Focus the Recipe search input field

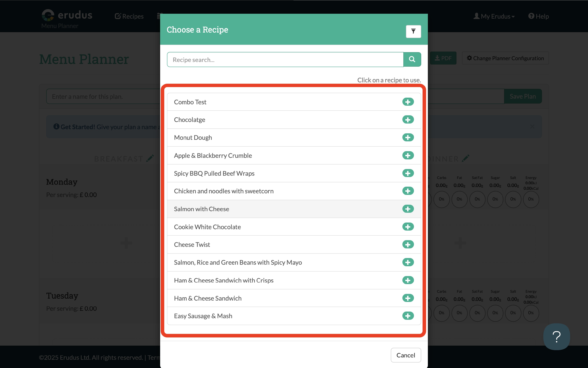coord(285,60)
